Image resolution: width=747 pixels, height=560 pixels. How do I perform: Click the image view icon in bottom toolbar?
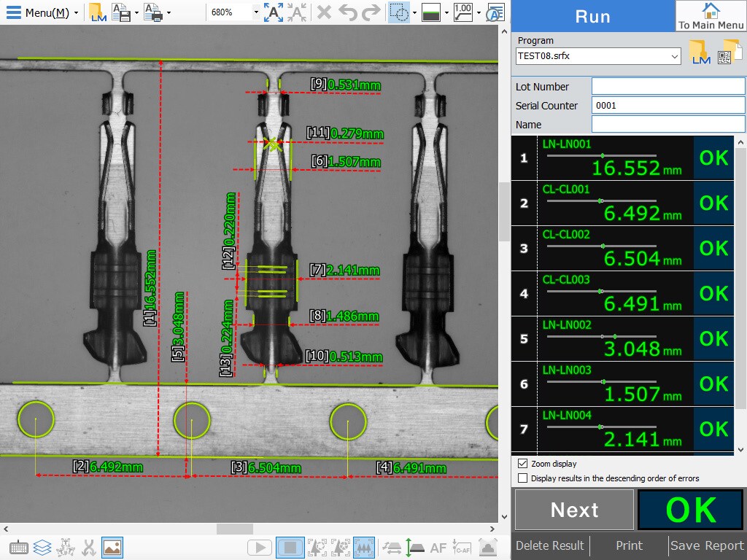[112, 548]
